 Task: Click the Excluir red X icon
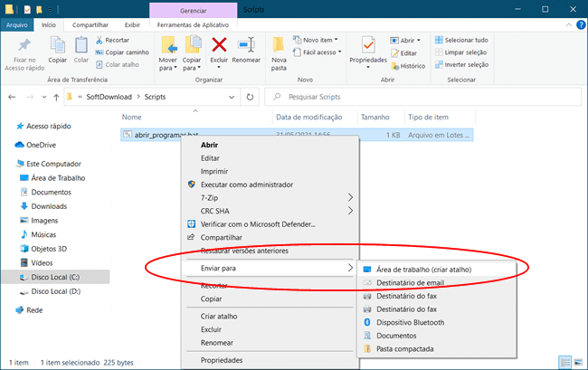tap(219, 43)
